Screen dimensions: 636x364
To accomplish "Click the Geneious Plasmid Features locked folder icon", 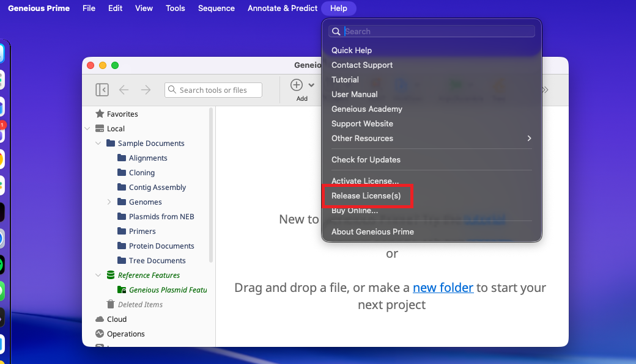I will click(122, 289).
